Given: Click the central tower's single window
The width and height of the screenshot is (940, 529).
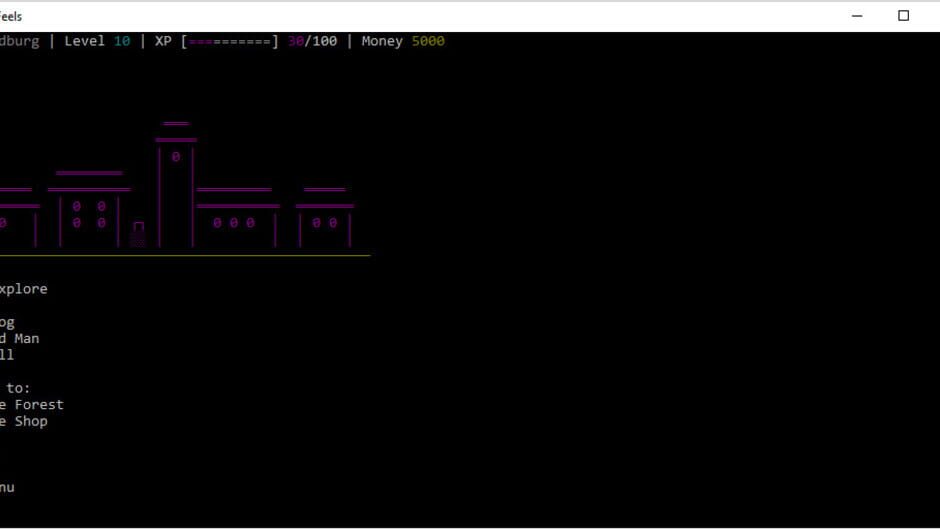Looking at the screenshot, I should [176, 157].
